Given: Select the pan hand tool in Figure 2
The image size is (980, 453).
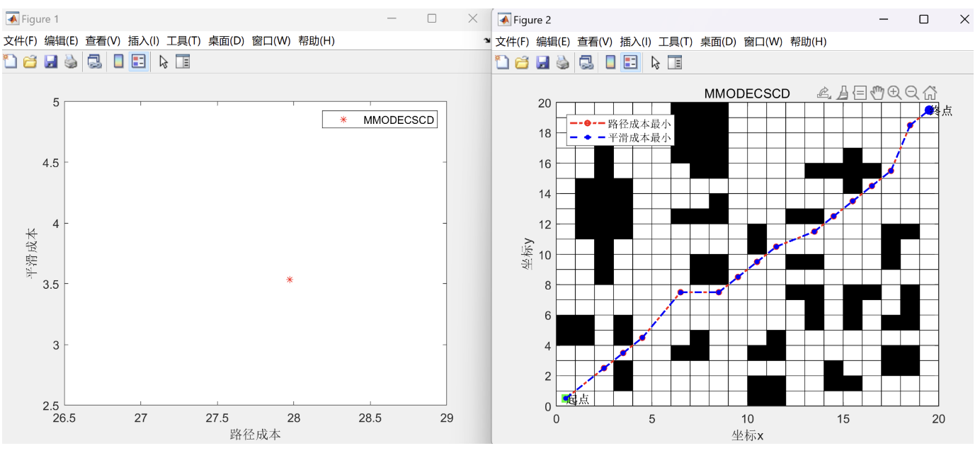Looking at the screenshot, I should point(877,92).
